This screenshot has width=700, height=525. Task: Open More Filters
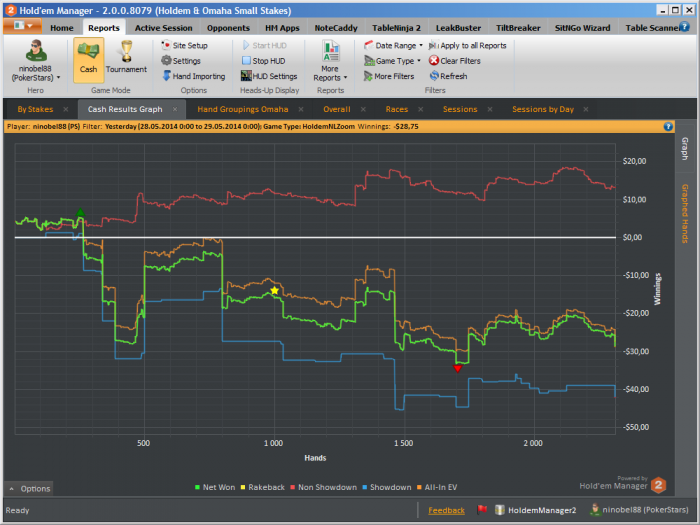[388, 76]
